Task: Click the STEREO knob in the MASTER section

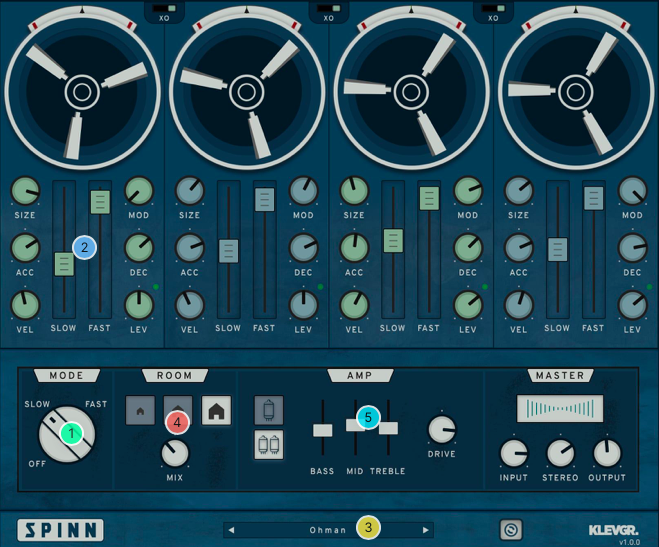Action: (560, 453)
